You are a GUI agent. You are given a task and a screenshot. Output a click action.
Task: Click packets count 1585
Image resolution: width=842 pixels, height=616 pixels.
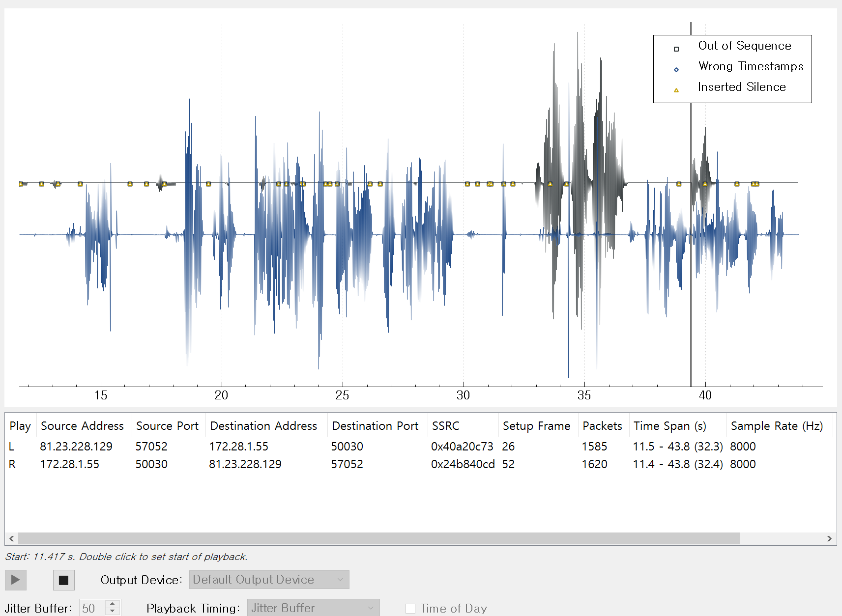point(594,447)
